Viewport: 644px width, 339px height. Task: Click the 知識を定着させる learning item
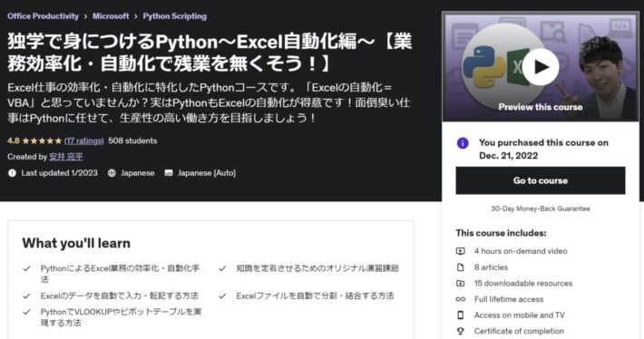pos(317,268)
